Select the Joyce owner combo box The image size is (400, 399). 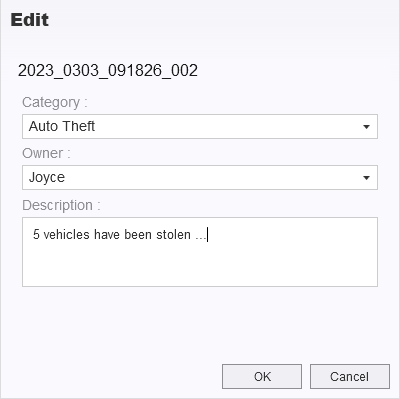tap(200, 177)
